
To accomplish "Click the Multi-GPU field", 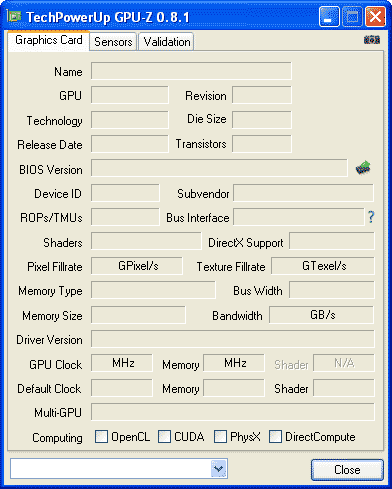I will tap(233, 412).
